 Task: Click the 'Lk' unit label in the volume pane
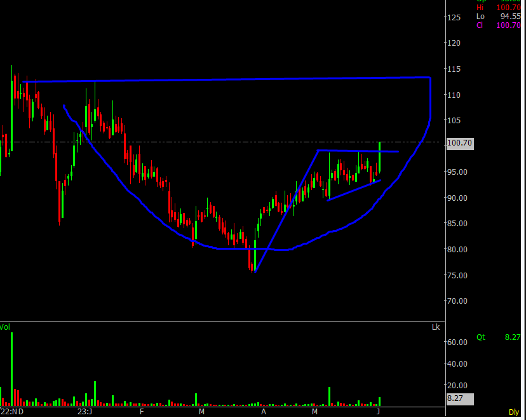(x=435, y=327)
